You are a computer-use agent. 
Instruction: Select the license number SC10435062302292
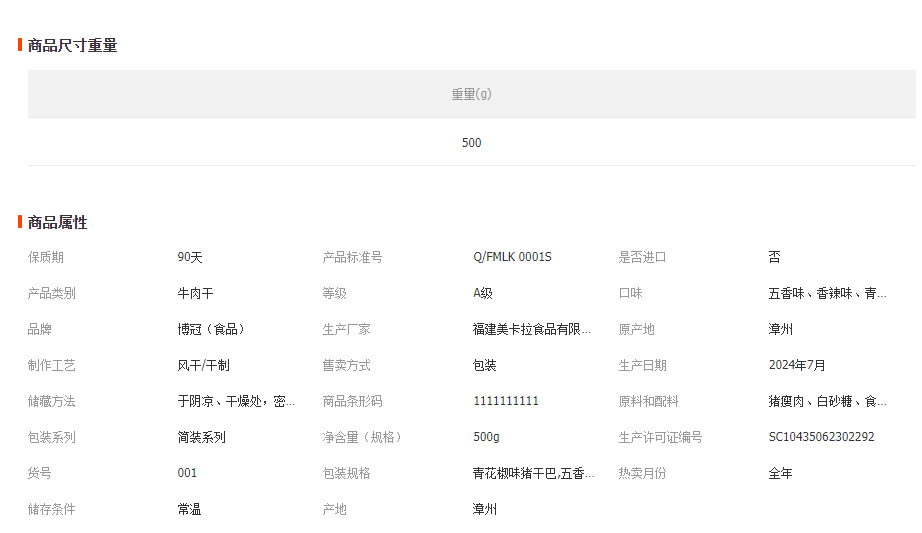[x=821, y=437]
